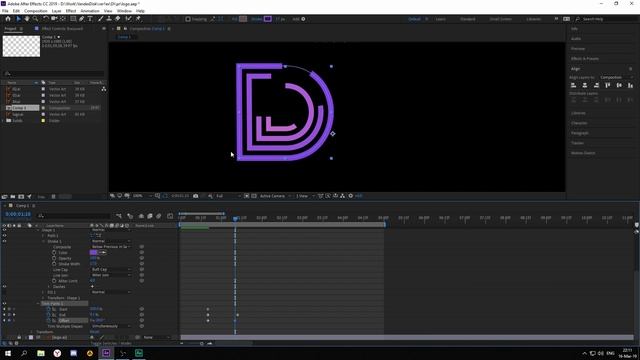The height and width of the screenshot is (360, 640).
Task: Switch to the Effect Controls tab
Action: (62, 29)
